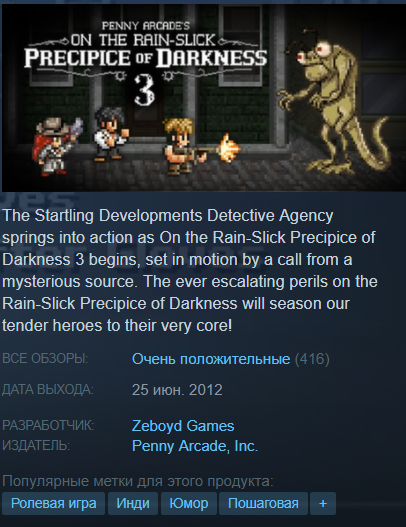Select the Инди tag
The image size is (406, 527).
133,503
